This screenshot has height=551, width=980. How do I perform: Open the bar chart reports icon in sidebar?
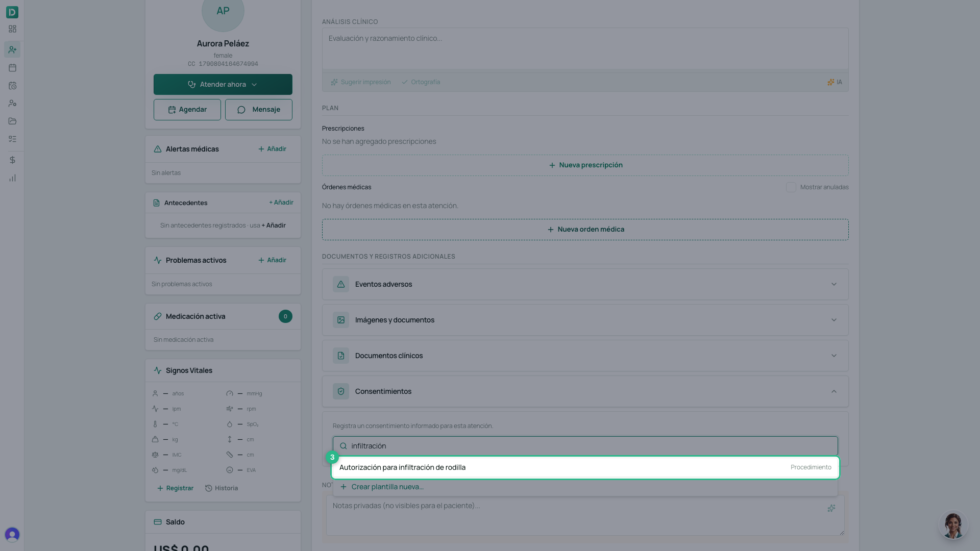(x=12, y=178)
